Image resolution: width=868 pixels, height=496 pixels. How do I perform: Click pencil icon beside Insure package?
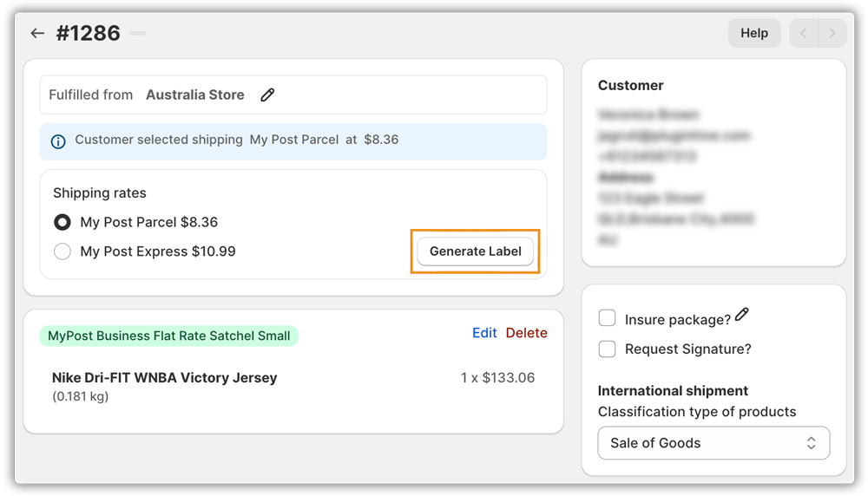741,316
